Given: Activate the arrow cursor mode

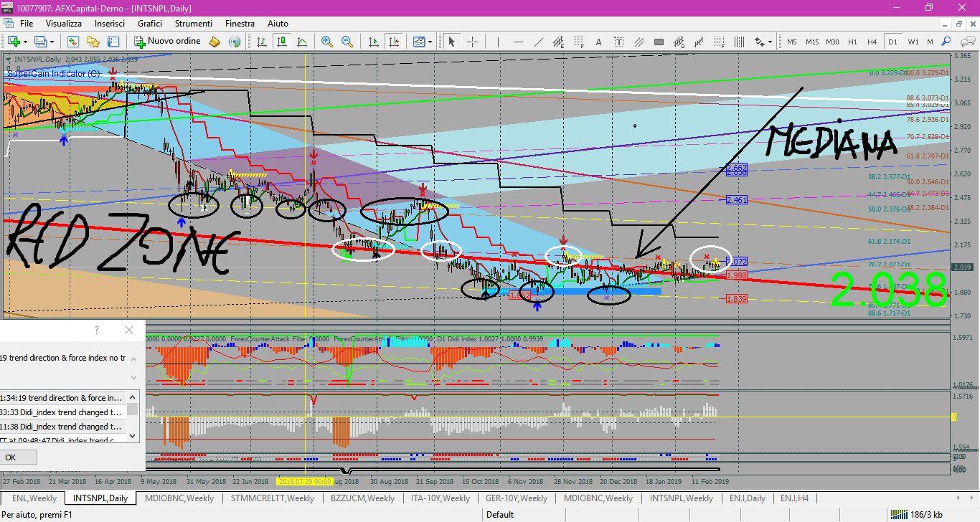Looking at the screenshot, I should pyautogui.click(x=451, y=42).
